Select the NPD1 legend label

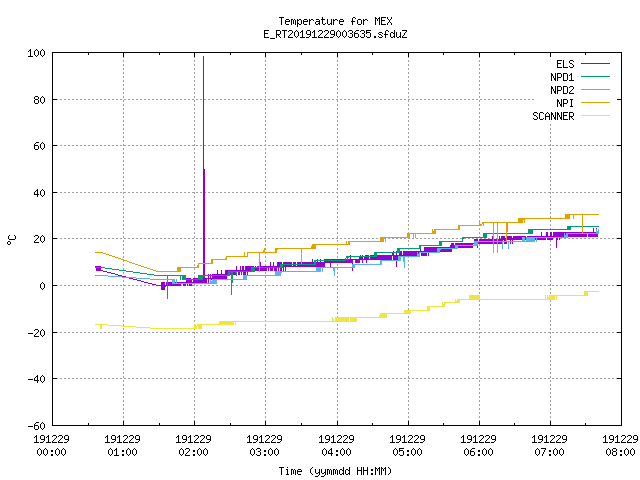[x=562, y=77]
